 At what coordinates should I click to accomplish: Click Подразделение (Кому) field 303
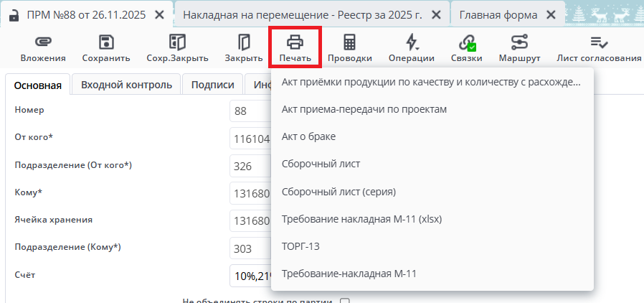pos(250,248)
